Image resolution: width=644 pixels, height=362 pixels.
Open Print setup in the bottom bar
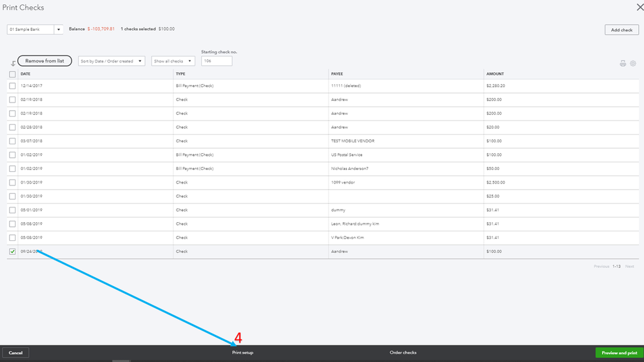click(242, 352)
